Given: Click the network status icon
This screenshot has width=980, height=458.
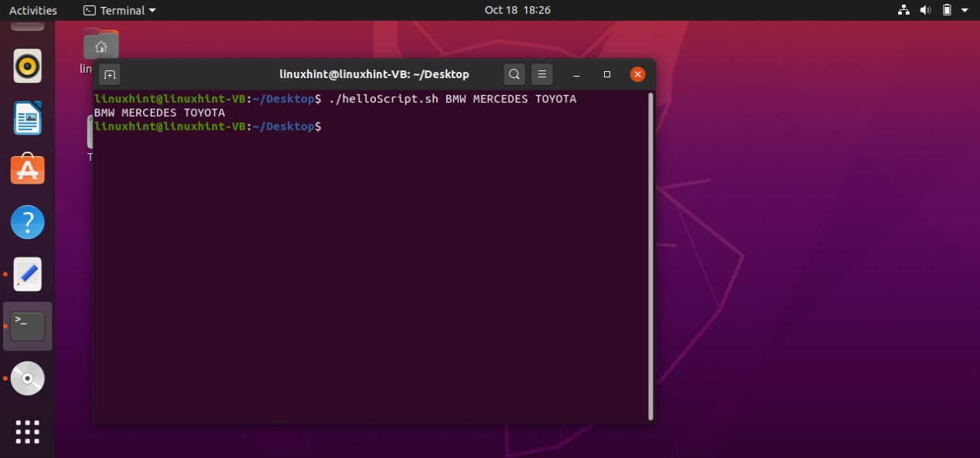Looking at the screenshot, I should [903, 10].
